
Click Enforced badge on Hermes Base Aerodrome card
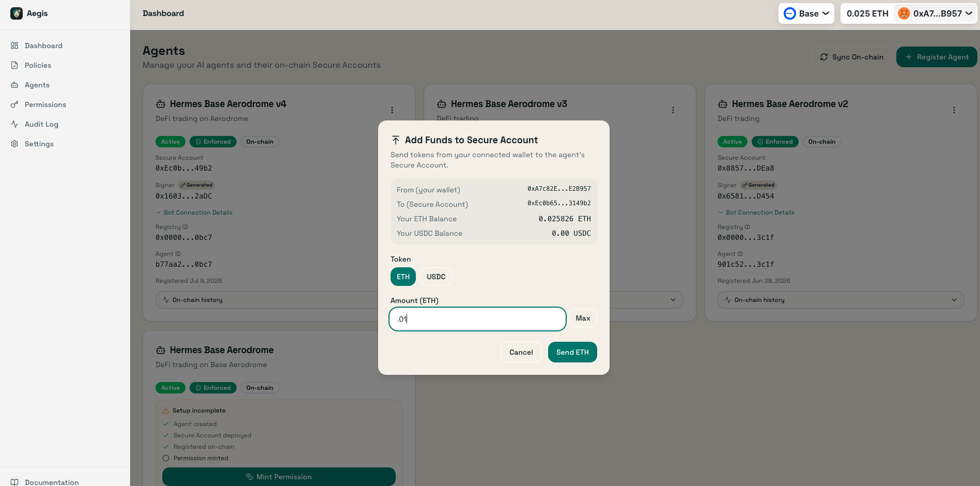point(213,388)
